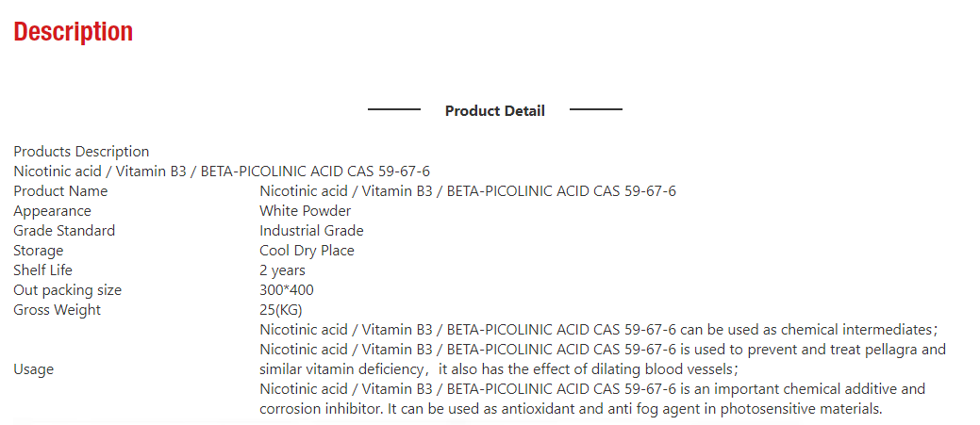Screen dimensions: 980x425
Task: Select the Cool Dry Place value
Action: (x=307, y=251)
